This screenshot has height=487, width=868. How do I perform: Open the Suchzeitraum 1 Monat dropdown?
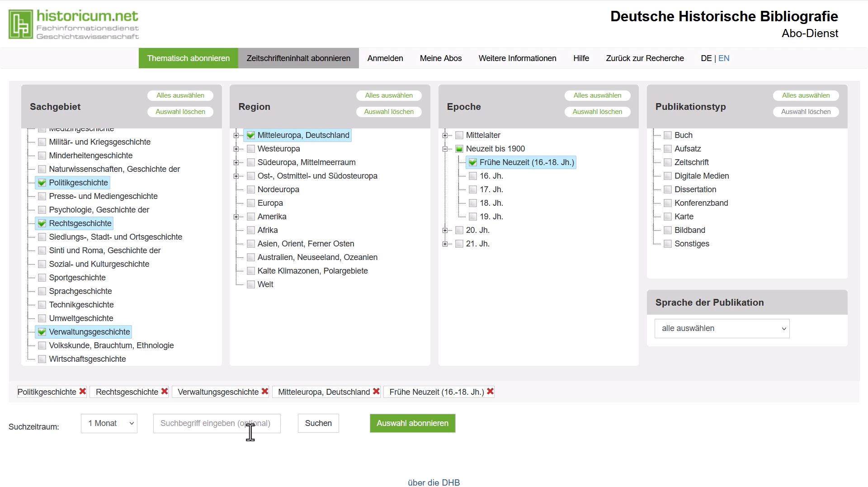(x=109, y=423)
